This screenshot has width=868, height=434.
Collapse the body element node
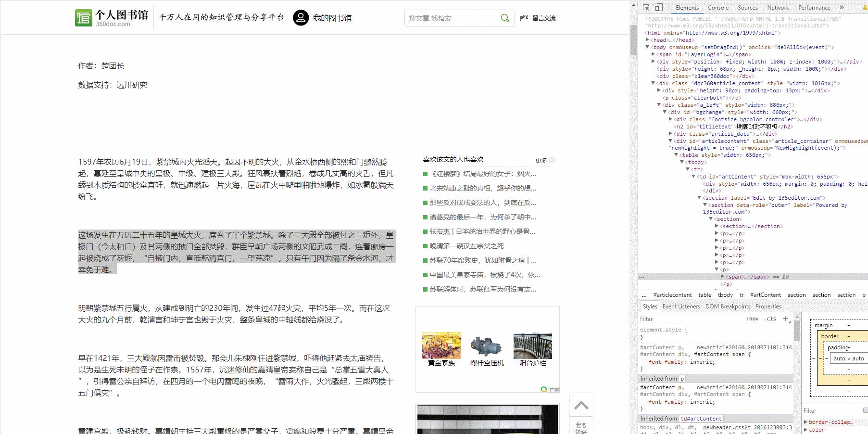(648, 47)
